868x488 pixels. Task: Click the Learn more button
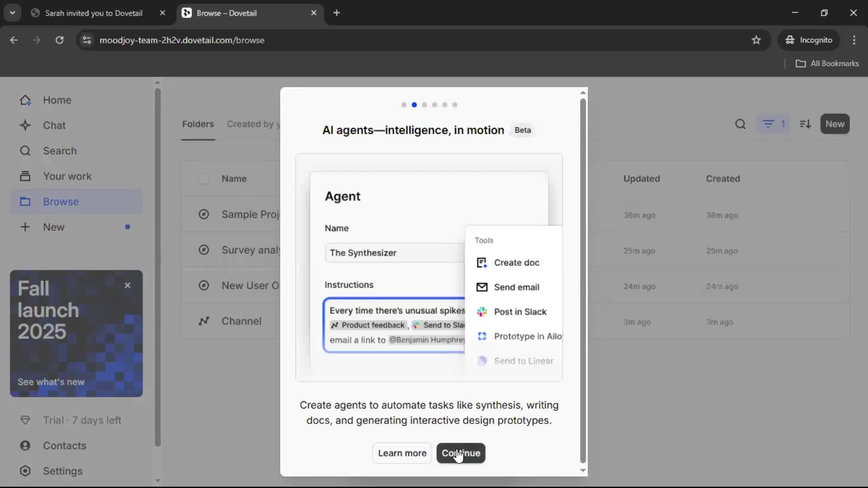(x=402, y=453)
